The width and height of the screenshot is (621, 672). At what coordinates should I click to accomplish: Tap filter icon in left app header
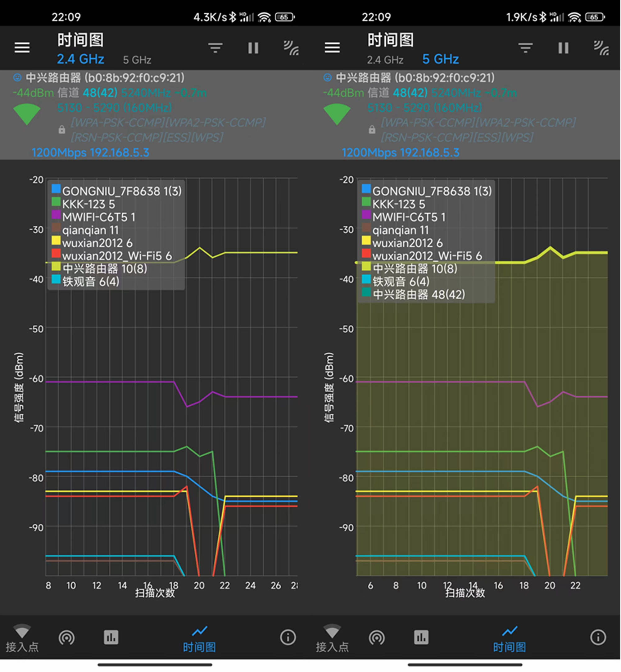click(x=215, y=48)
